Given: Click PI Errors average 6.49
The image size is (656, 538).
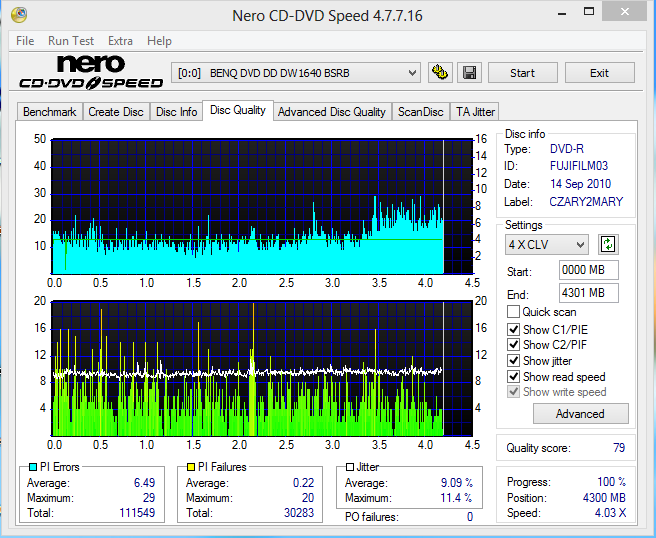Looking at the screenshot, I should [144, 483].
